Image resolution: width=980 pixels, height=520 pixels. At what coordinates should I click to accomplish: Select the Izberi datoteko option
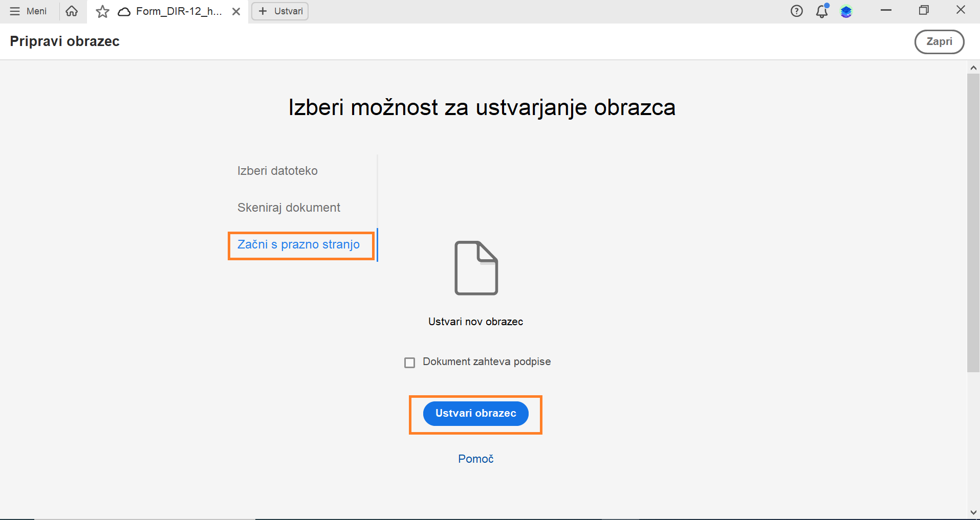click(x=277, y=170)
